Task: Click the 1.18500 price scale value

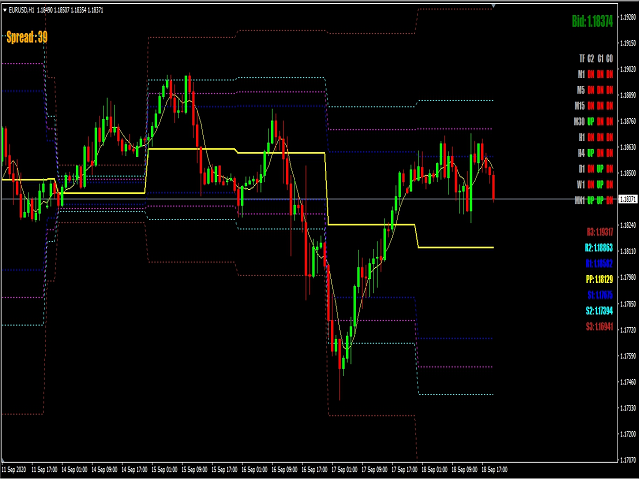Action: [x=628, y=173]
